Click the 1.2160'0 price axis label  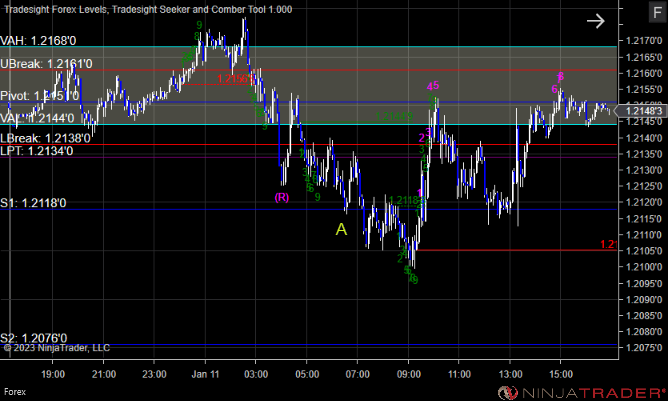[x=644, y=73]
